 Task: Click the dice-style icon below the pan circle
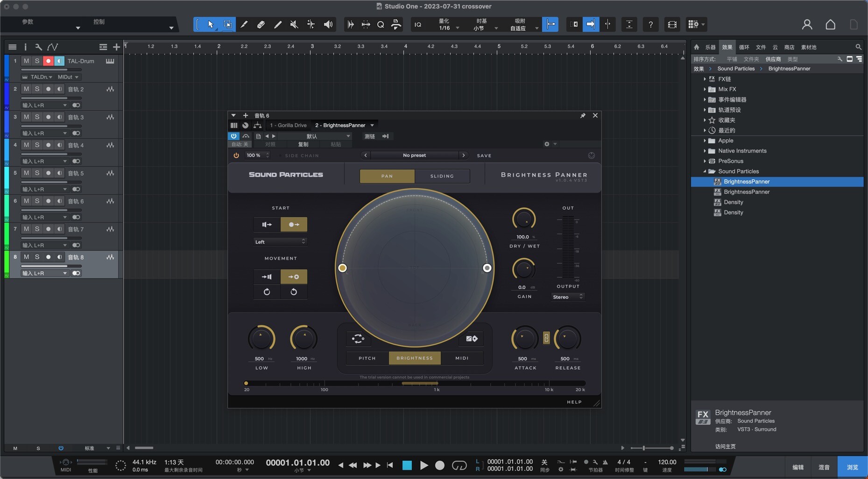tap(472, 338)
